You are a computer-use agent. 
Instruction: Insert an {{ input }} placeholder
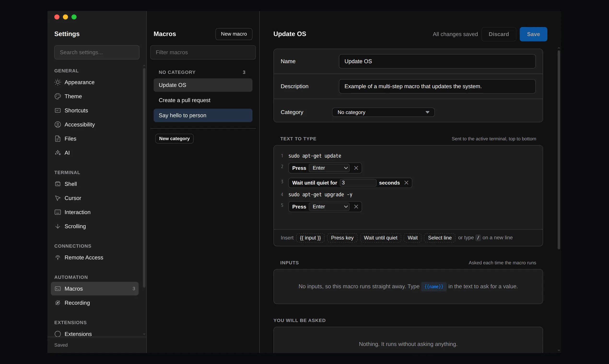[x=310, y=238]
